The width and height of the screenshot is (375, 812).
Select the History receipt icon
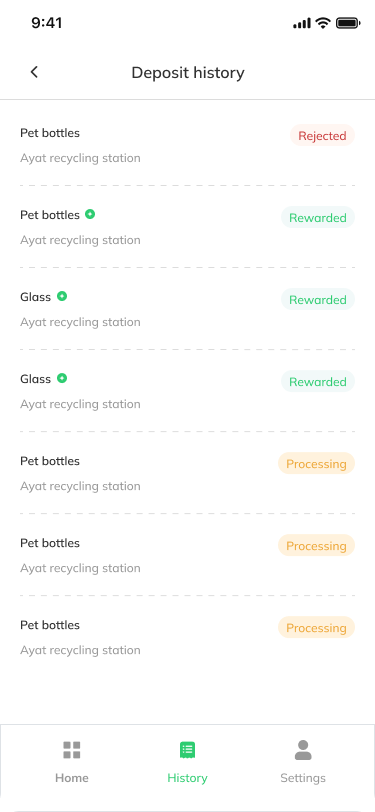pos(188,749)
